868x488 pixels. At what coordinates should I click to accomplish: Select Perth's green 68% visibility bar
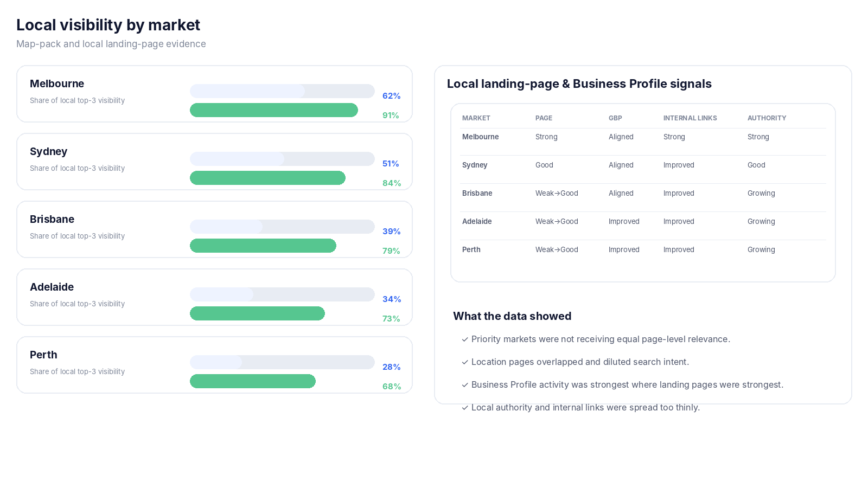click(253, 381)
